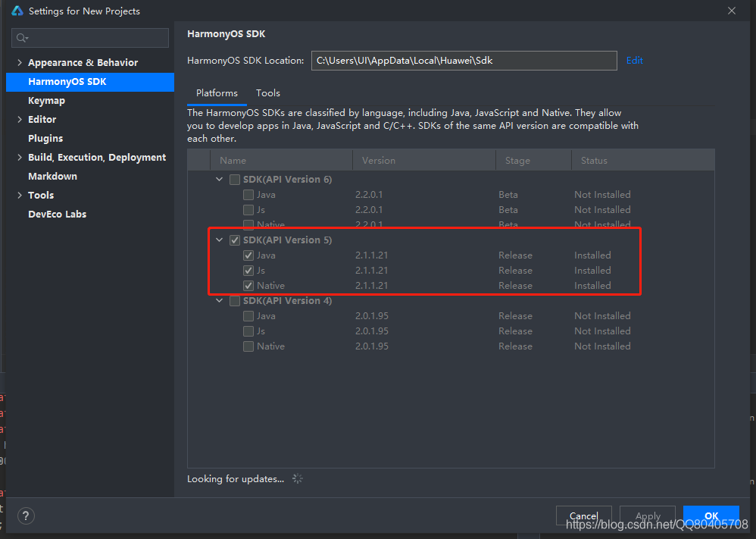The height and width of the screenshot is (539, 756).
Task: Click Beta stage of Js 2.2.0.1
Action: click(x=508, y=210)
